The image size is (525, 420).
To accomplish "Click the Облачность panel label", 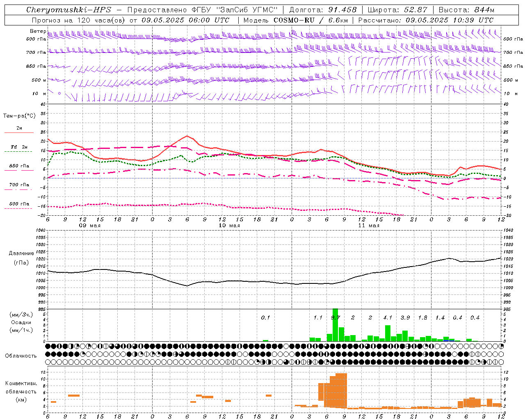I will (x=21, y=356).
